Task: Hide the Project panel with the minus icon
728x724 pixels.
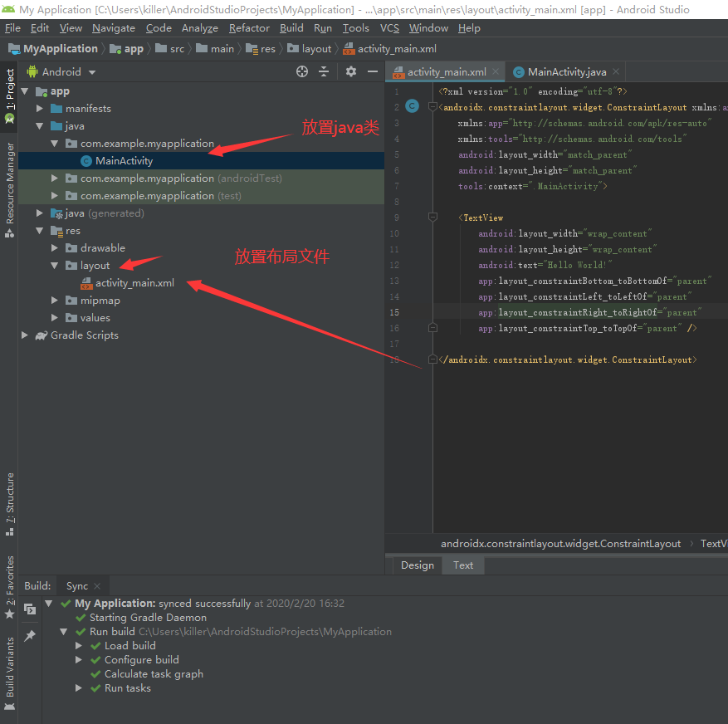Action: pos(373,71)
